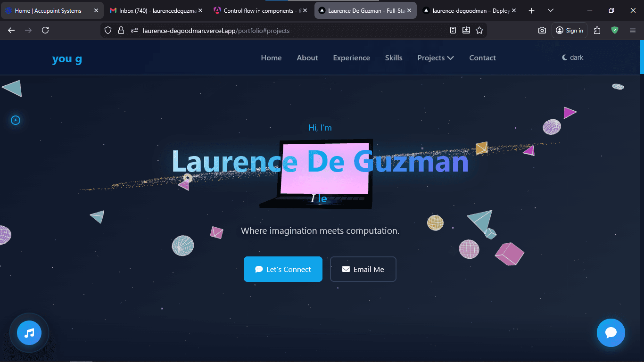Click the Let's Connect button

[x=283, y=269]
